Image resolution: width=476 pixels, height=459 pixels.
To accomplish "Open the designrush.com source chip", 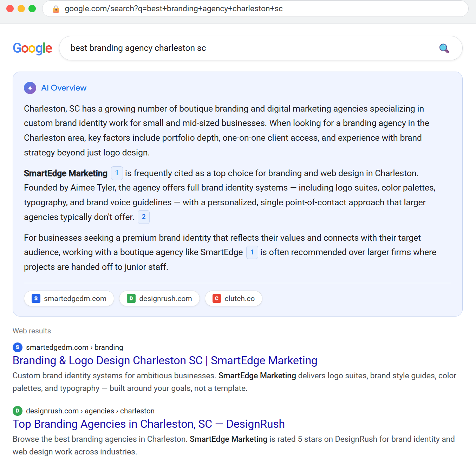I will pyautogui.click(x=159, y=299).
